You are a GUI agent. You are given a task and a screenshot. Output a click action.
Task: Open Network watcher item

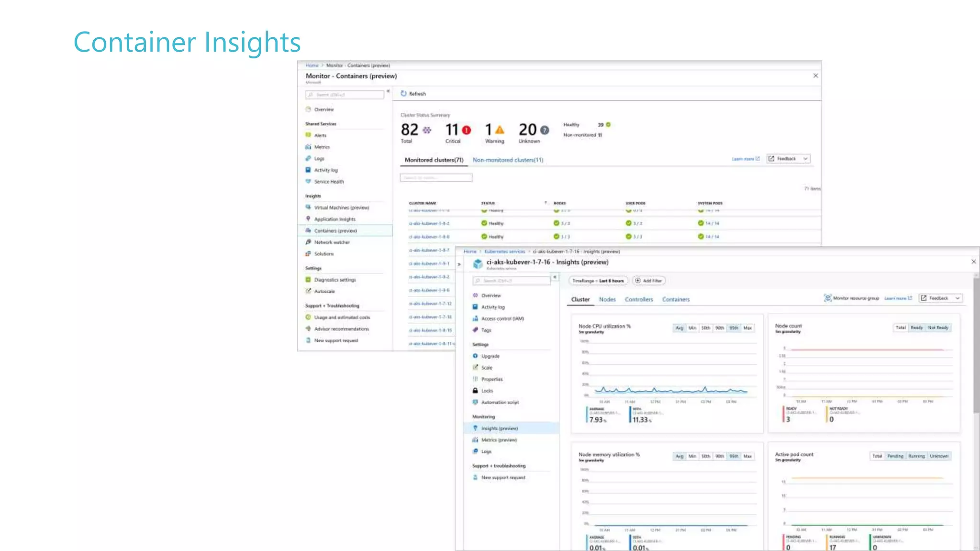coord(332,242)
